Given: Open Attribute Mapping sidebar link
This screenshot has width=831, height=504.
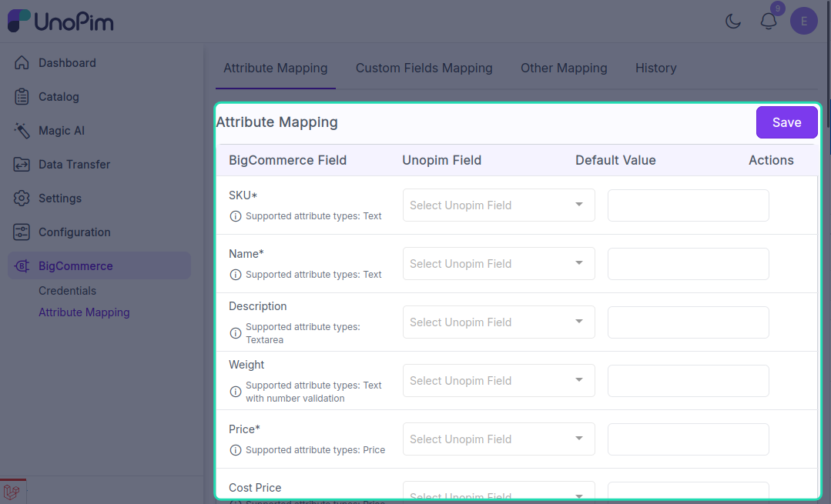Looking at the screenshot, I should coord(84,312).
